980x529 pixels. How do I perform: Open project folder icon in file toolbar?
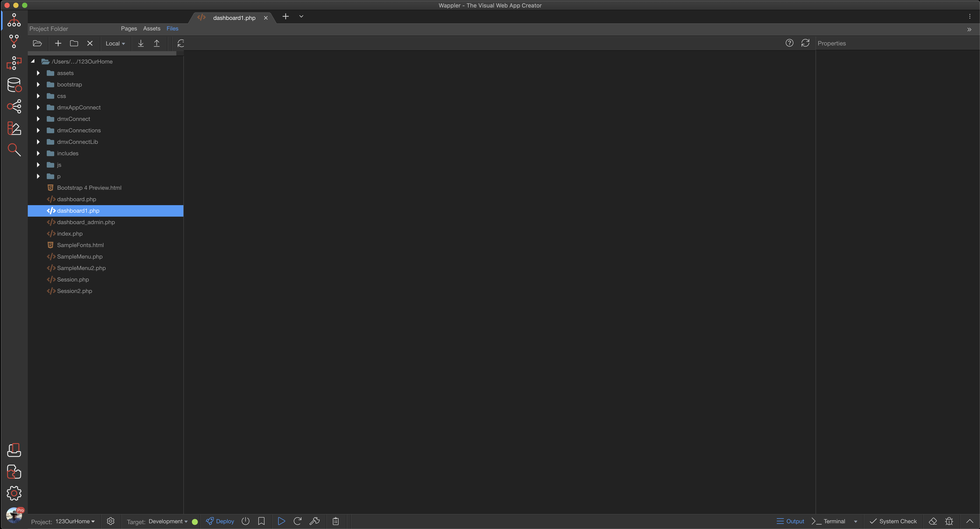tap(37, 43)
